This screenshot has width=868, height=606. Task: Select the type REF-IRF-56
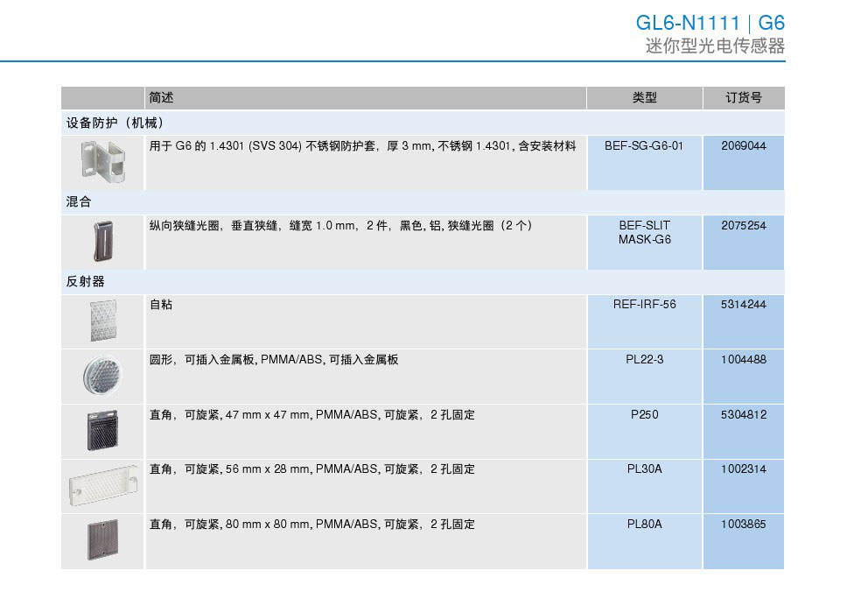point(644,305)
